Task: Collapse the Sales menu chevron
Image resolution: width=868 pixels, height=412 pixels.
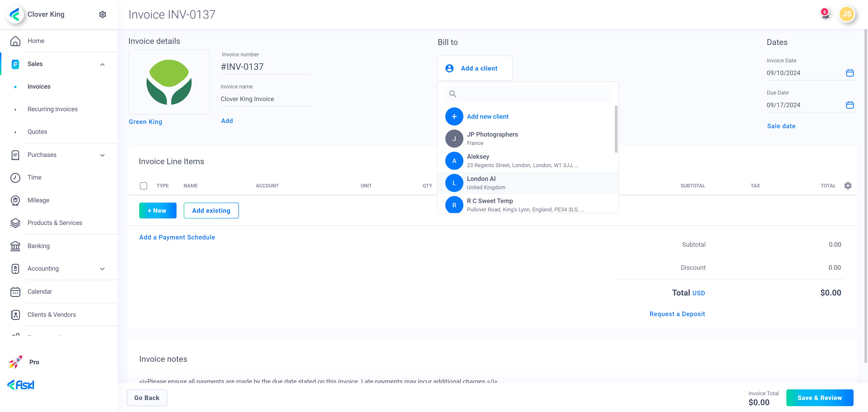Action: tap(102, 64)
